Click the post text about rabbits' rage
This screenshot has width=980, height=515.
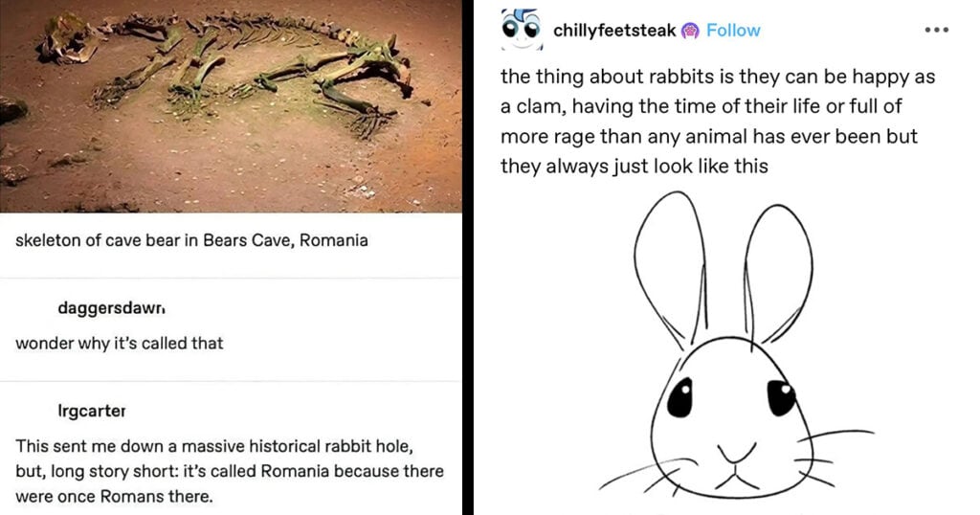[718, 122]
